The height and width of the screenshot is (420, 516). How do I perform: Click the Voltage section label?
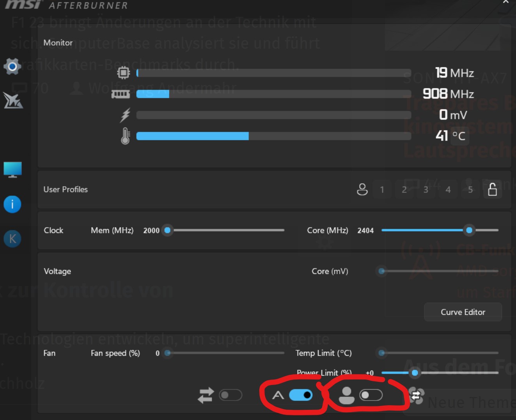pyautogui.click(x=57, y=271)
